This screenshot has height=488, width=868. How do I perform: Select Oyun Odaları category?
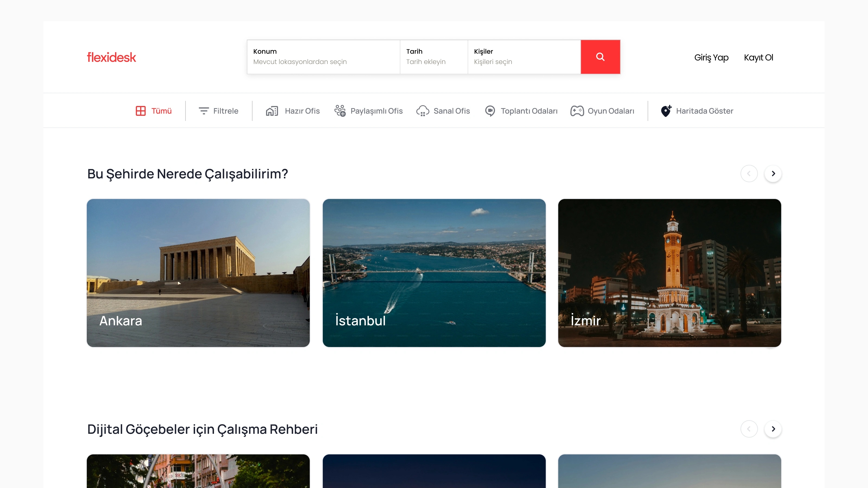(611, 111)
